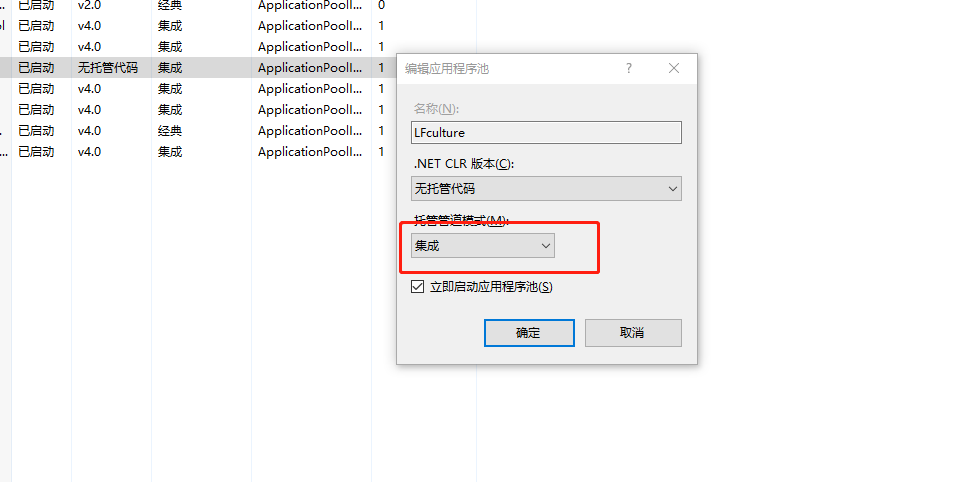Click the application count 0 cell

pos(381,6)
